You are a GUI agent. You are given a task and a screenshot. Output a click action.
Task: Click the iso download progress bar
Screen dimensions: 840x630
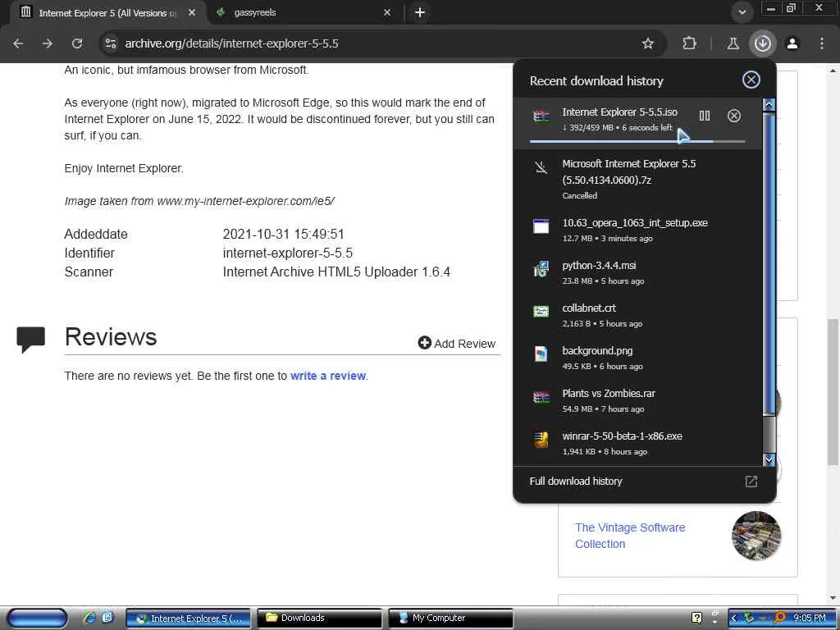[637, 141]
